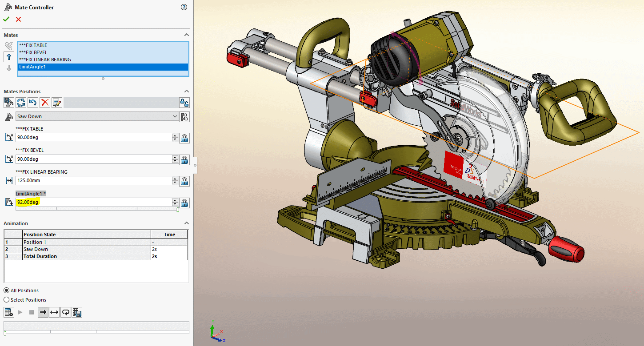644x346 pixels.
Task: Select ***FIX LINEAR BEARING in mates list
Action: click(x=103, y=60)
